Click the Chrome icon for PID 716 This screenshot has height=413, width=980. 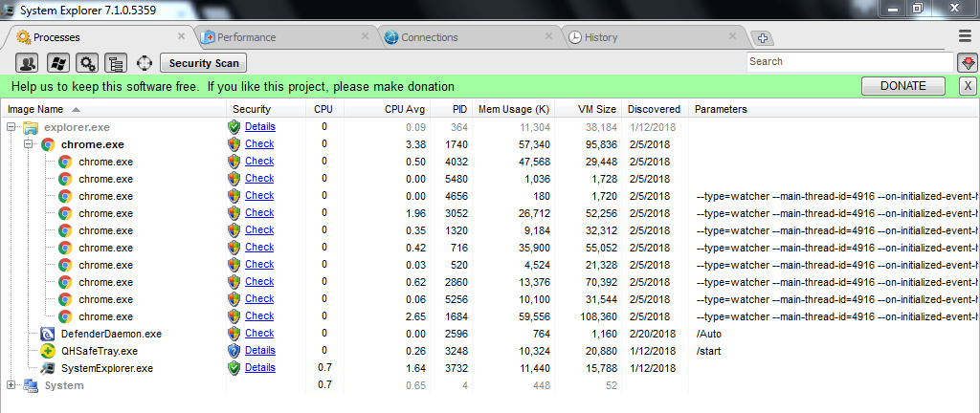(65, 248)
